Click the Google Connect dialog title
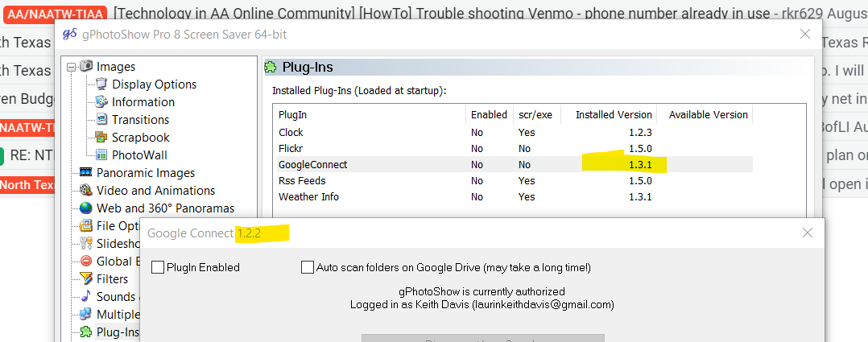Image resolution: width=868 pixels, height=342 pixels. tap(204, 233)
